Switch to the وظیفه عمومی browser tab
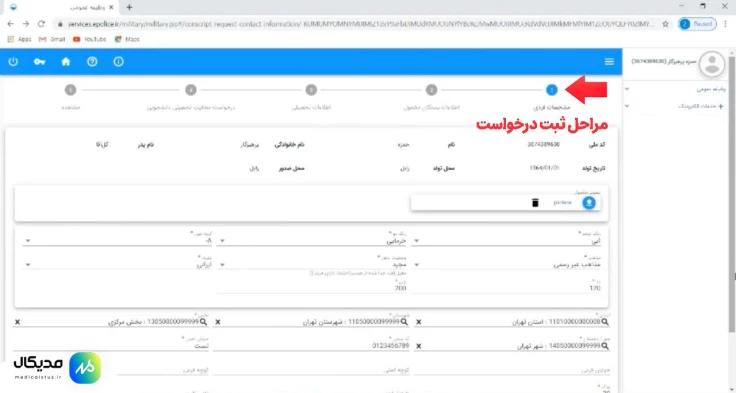The width and height of the screenshot is (736, 393). pyautogui.click(x=61, y=8)
